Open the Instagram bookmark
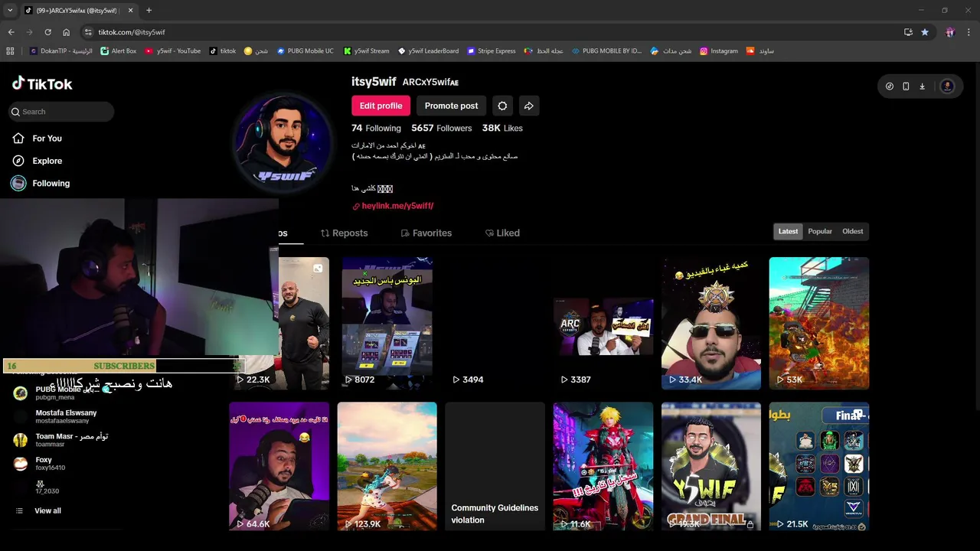Viewport: 980px width, 551px height. coord(719,51)
